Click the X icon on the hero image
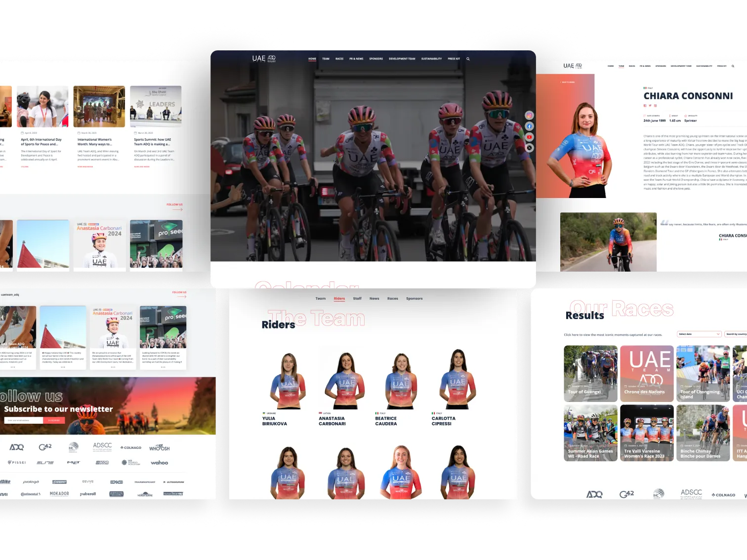 (x=529, y=148)
